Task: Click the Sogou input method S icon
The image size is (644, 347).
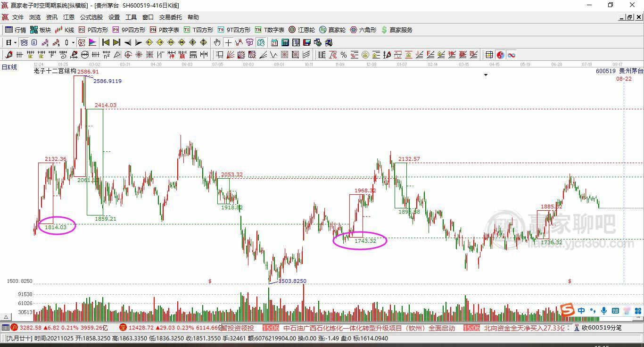Action: [x=567, y=310]
